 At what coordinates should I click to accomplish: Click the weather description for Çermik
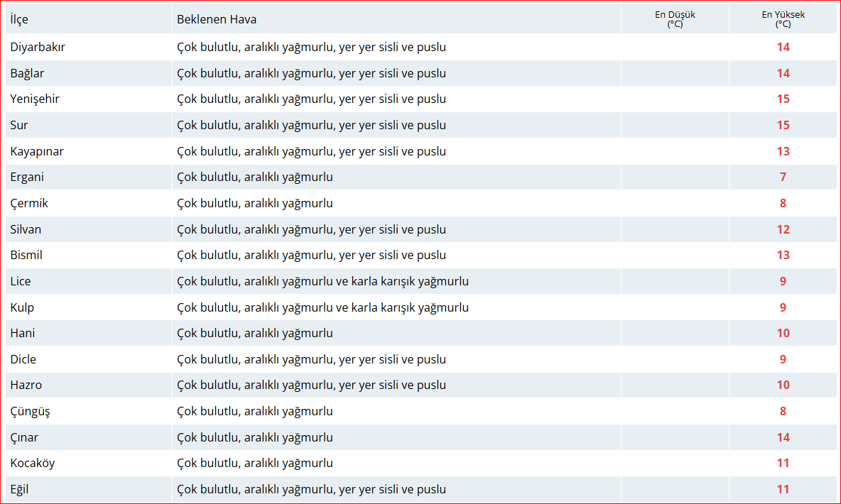(254, 204)
